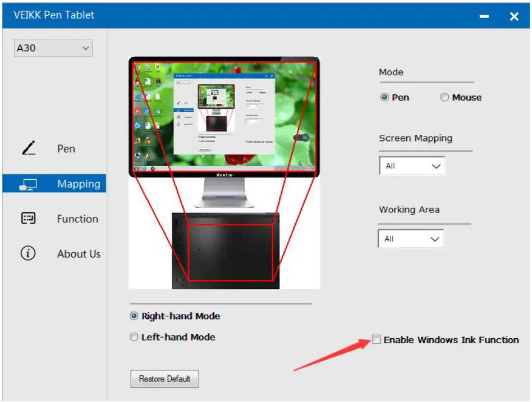Choose Right-hand Mode
The width and height of the screenshot is (532, 402).
point(134,316)
